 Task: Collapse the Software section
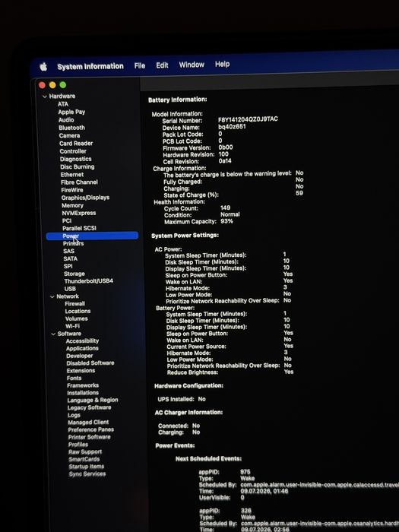pyautogui.click(x=53, y=334)
